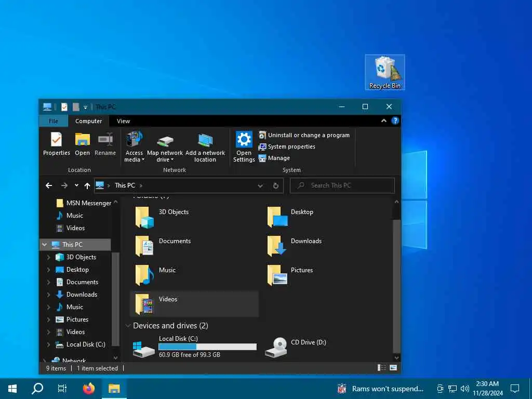Open Explorer Help question mark icon
Viewport: 532px width, 399px height.
click(395, 121)
